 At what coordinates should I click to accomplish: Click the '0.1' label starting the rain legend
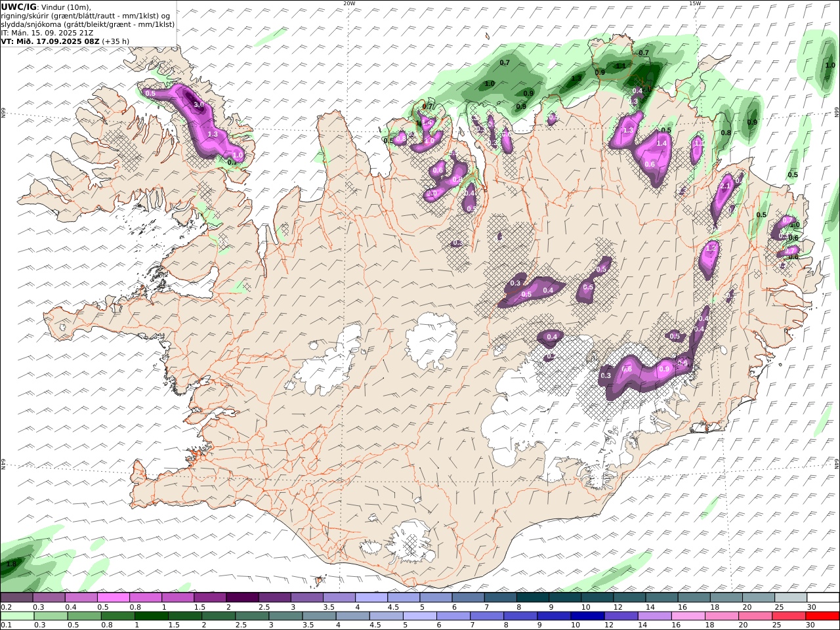point(6,625)
